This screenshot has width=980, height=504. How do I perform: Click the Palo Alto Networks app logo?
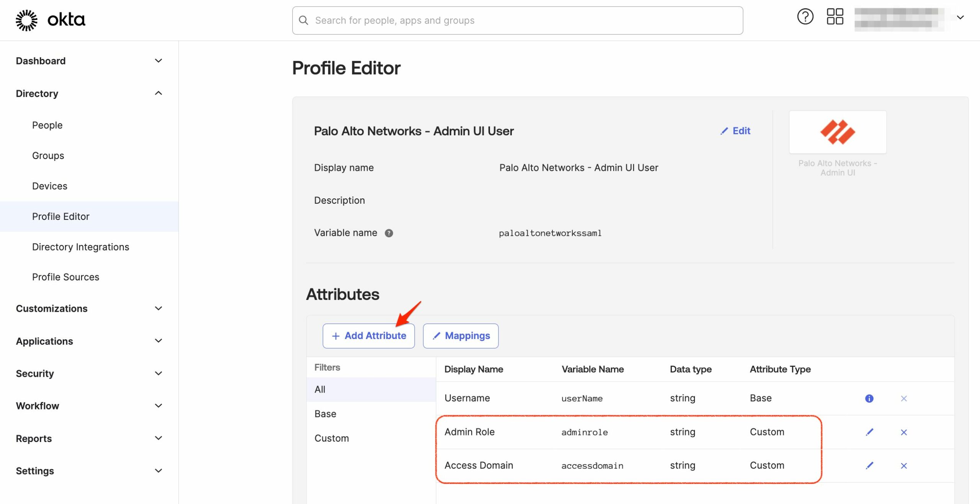tap(838, 132)
